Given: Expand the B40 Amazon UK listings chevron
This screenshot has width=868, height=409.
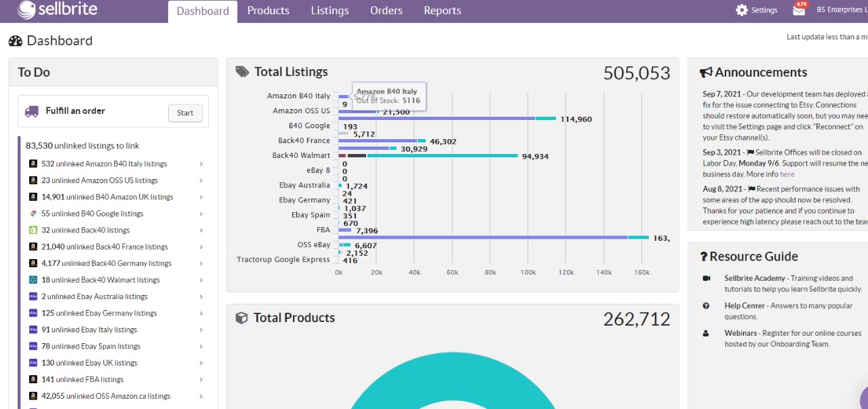Looking at the screenshot, I should coord(201,197).
